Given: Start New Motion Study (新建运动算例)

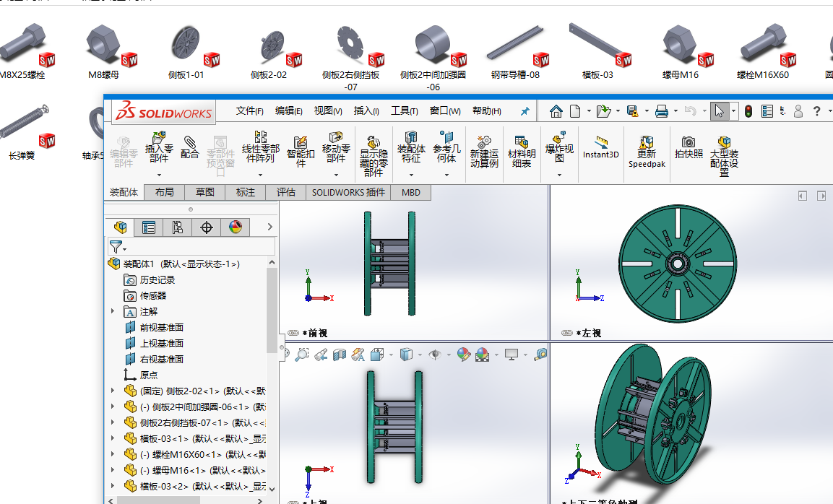Looking at the screenshot, I should click(484, 142).
